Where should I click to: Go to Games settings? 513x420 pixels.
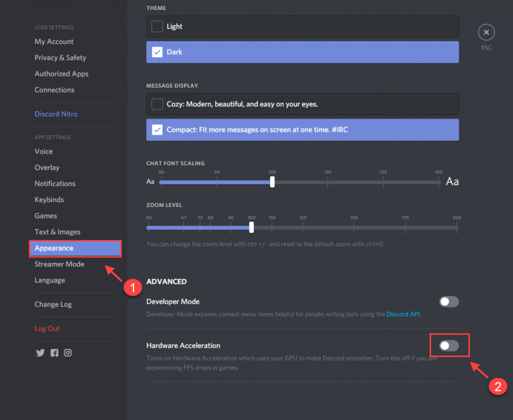(46, 216)
